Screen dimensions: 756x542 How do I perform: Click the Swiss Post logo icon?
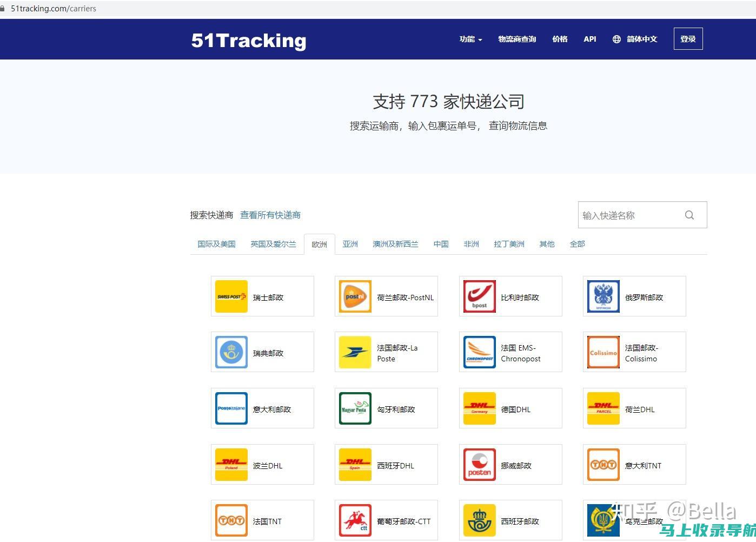tap(231, 296)
